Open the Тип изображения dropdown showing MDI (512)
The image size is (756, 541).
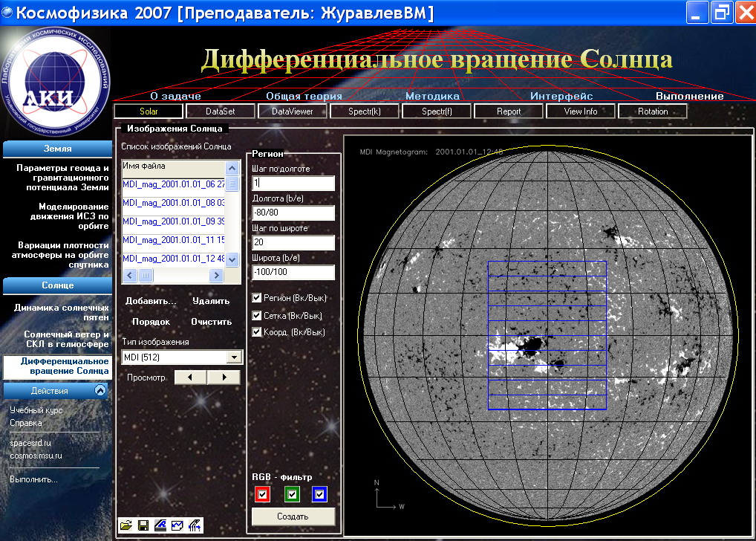(x=235, y=357)
